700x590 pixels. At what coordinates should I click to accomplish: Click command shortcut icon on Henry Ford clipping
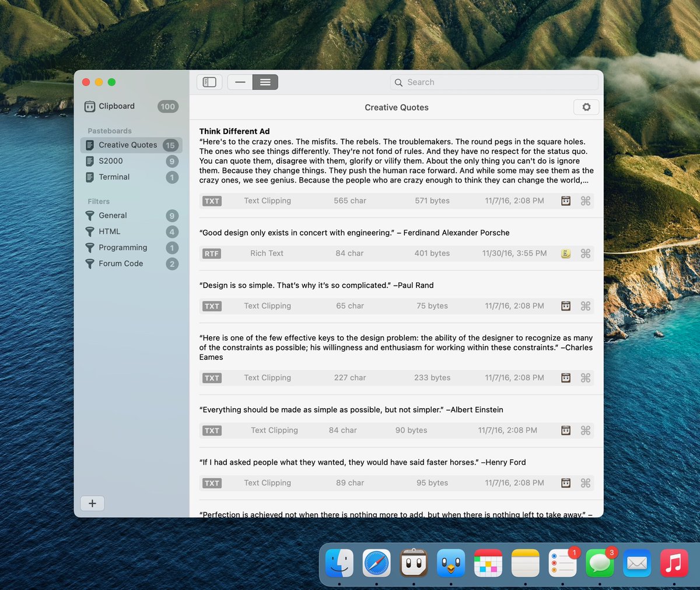pyautogui.click(x=586, y=483)
